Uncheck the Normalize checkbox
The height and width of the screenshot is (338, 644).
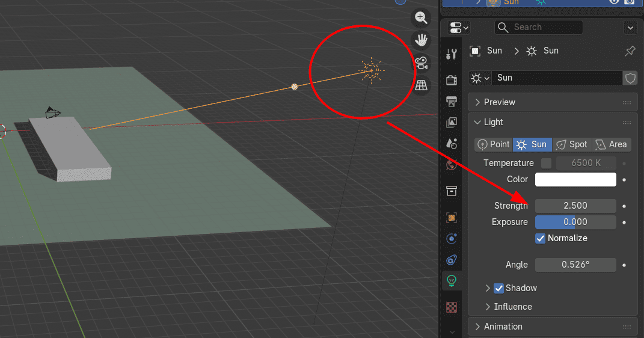tap(540, 239)
